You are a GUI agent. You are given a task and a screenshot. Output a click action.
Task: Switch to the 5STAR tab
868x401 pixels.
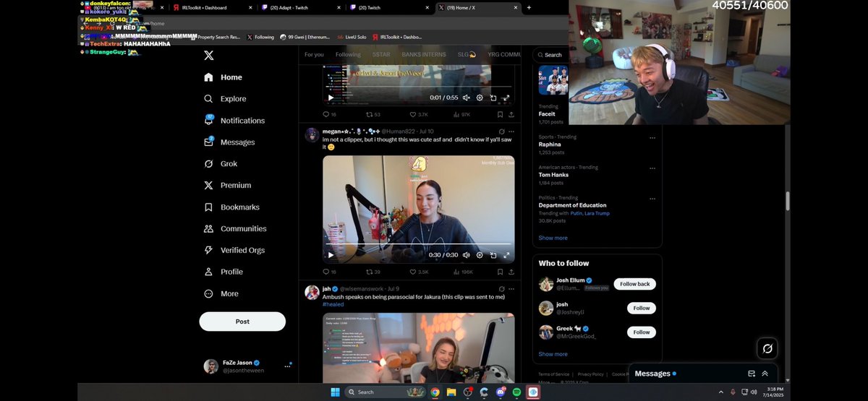tap(381, 54)
